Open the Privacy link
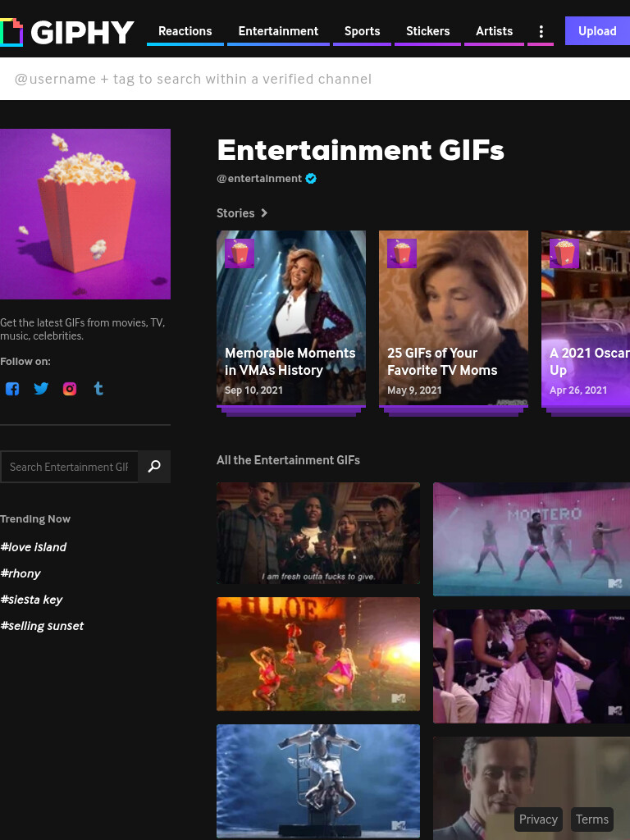 point(538,819)
